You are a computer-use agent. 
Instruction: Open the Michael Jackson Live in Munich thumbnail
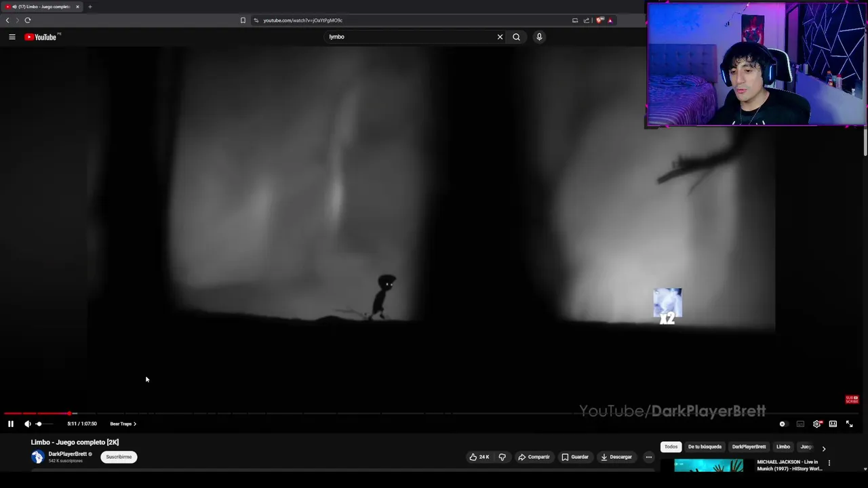(x=709, y=466)
